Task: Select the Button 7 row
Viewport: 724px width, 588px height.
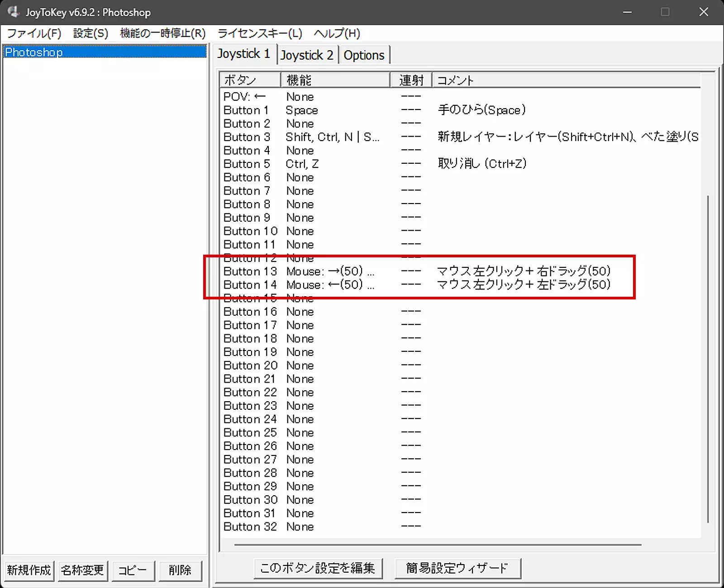Action: pyautogui.click(x=460, y=191)
